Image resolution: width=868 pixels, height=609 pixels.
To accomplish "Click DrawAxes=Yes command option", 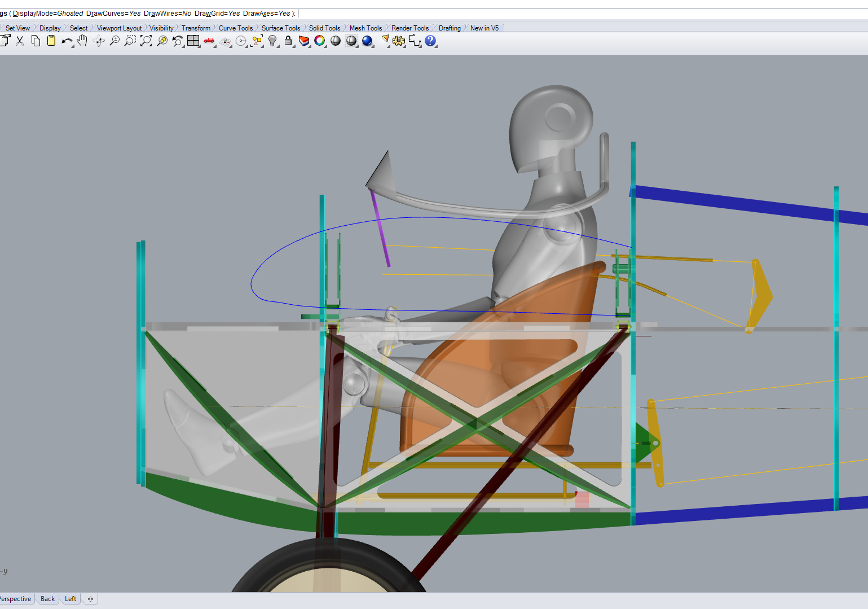I will (267, 14).
